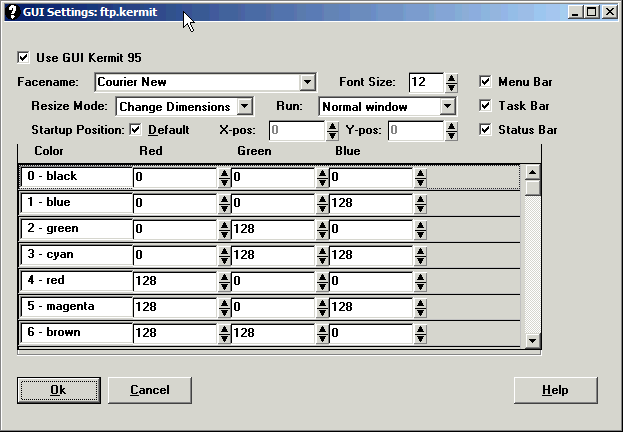Toggle the Default startup position checkbox

[136, 130]
